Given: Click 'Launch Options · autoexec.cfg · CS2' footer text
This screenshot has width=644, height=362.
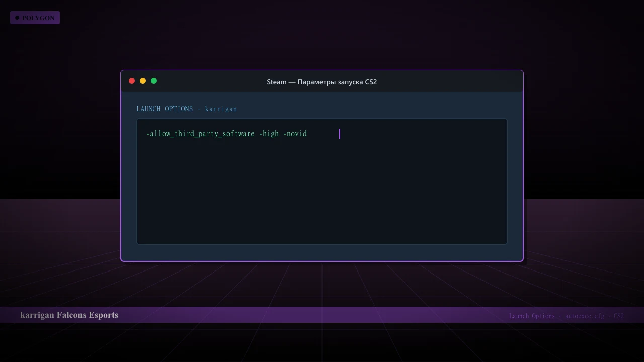Looking at the screenshot, I should 567,316.
